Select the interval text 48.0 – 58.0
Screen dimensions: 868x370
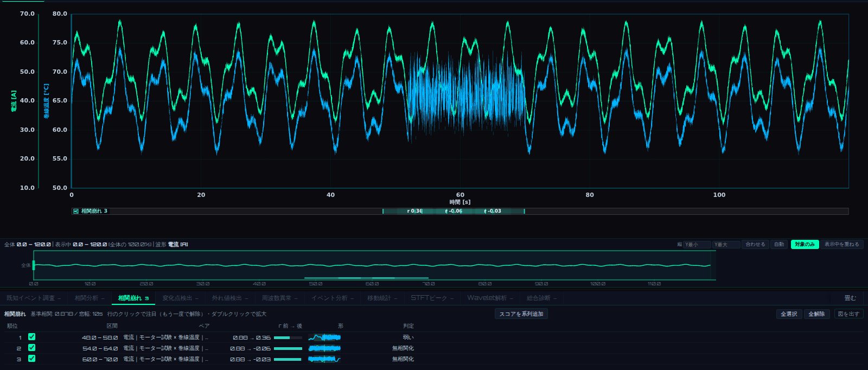pos(100,337)
